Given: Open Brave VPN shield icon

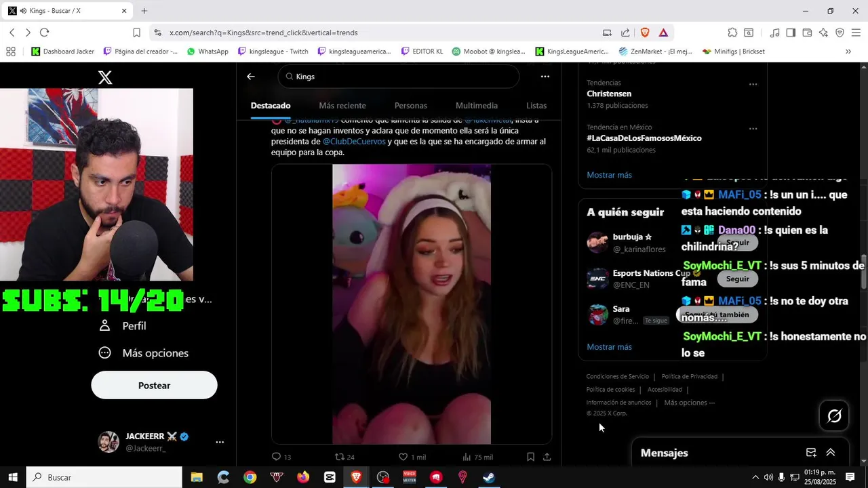Looking at the screenshot, I should (840, 33).
